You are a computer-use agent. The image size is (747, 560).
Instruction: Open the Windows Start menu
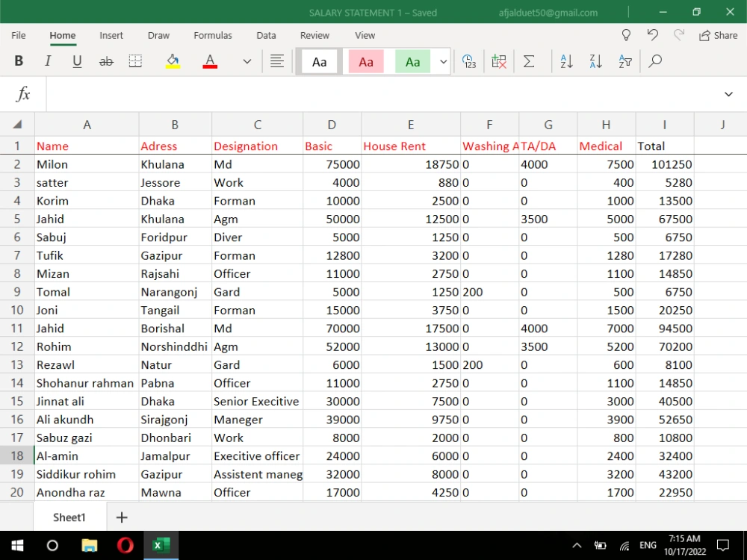pyautogui.click(x=18, y=545)
